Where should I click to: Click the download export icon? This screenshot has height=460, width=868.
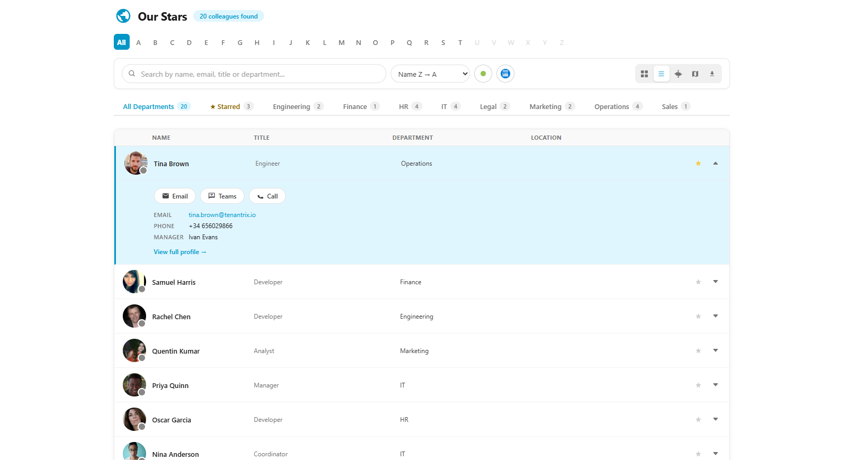(712, 74)
